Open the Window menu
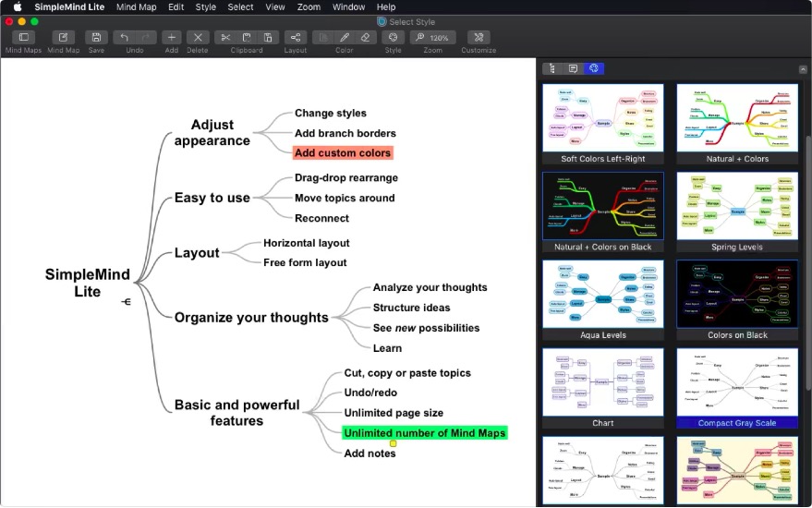 [x=348, y=6]
